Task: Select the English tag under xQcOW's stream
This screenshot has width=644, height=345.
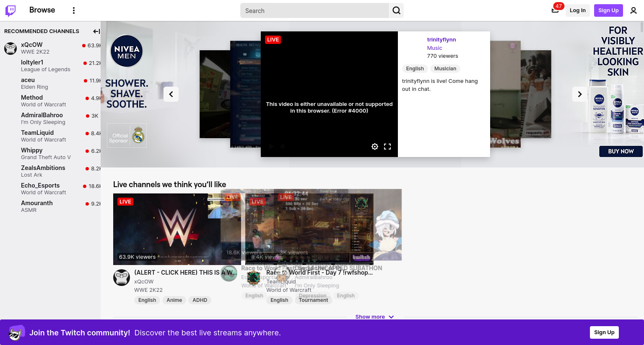Action: (x=147, y=300)
